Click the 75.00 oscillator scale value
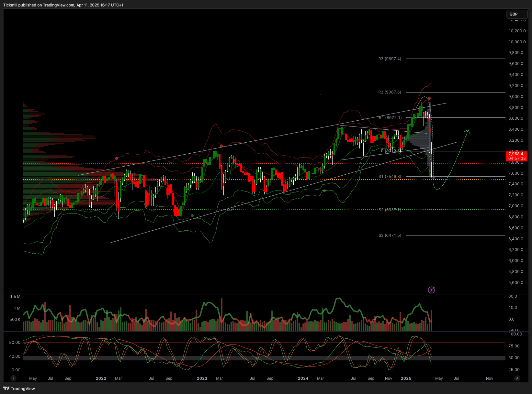Screen dimensions: 532x394 click(x=514, y=346)
